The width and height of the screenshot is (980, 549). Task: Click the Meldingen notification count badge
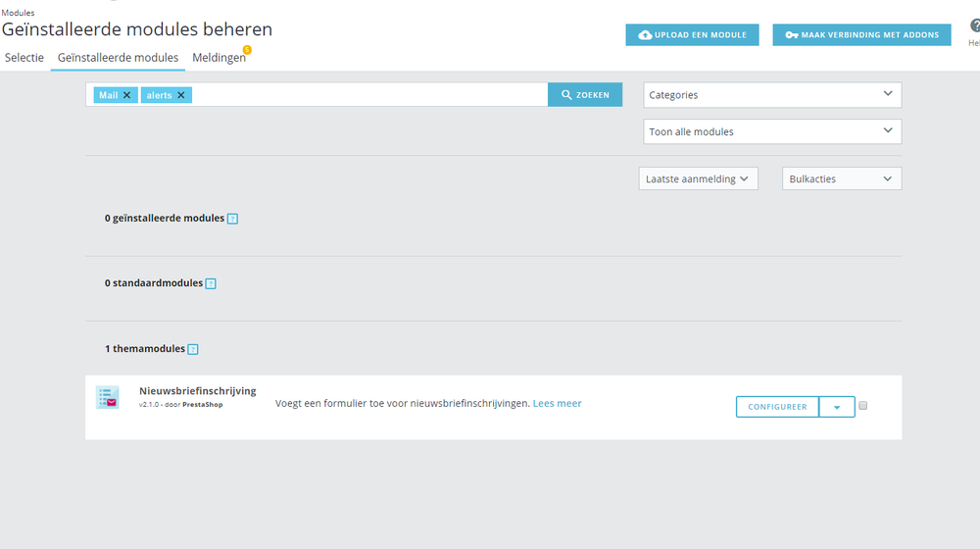[x=248, y=49]
